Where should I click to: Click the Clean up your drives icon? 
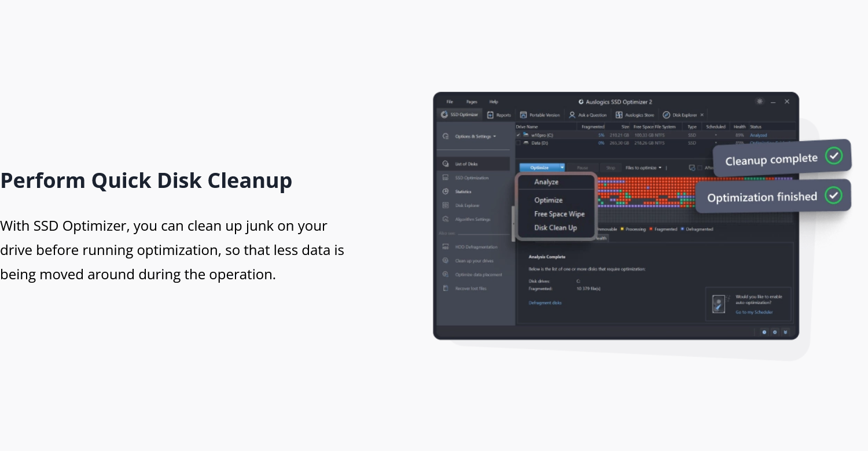[x=446, y=261]
